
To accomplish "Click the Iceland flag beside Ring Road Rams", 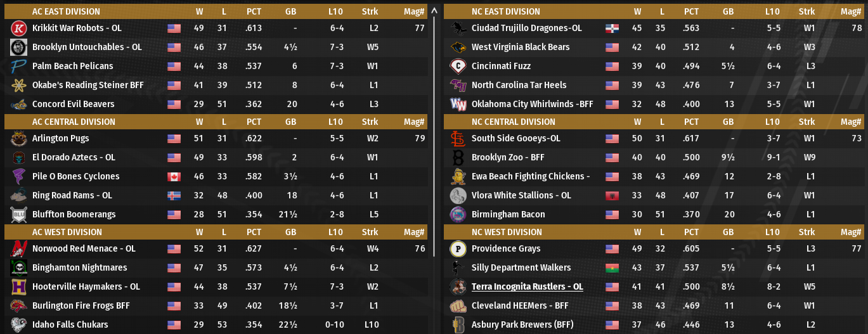I will tap(174, 196).
